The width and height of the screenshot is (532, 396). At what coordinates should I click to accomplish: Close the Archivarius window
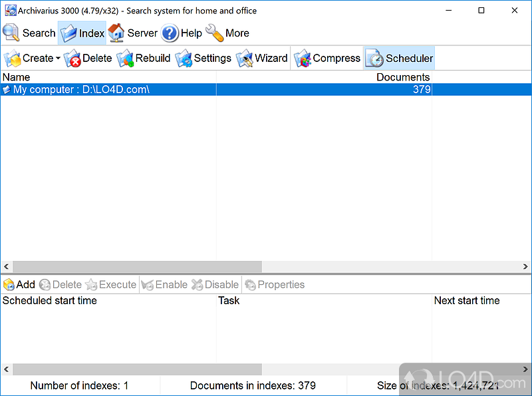point(514,11)
